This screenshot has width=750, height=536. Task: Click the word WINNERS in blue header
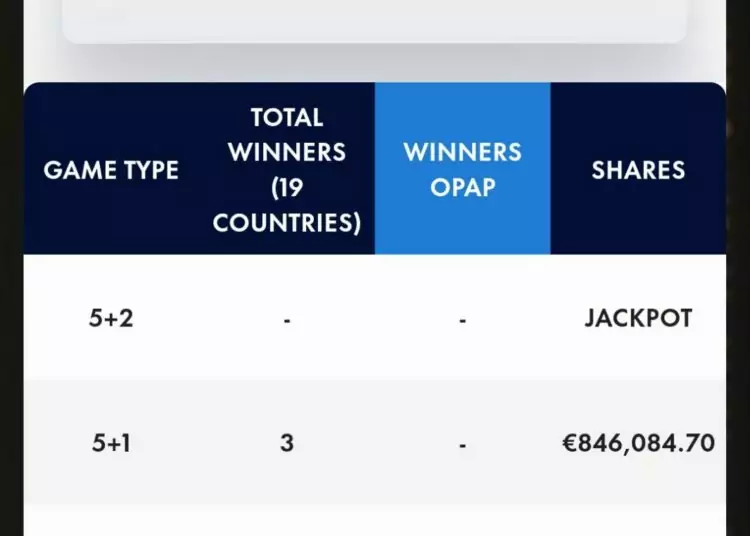point(462,152)
